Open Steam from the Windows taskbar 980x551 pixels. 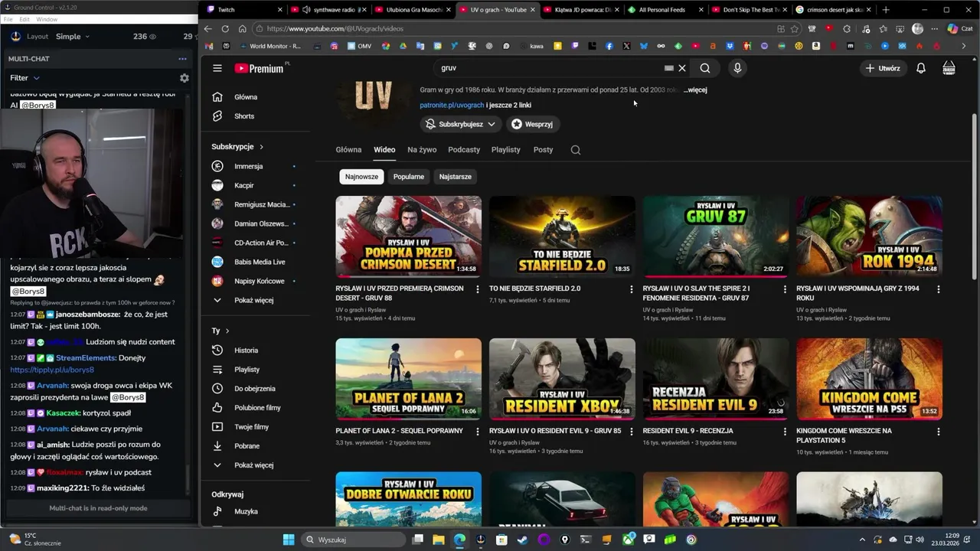(x=522, y=540)
